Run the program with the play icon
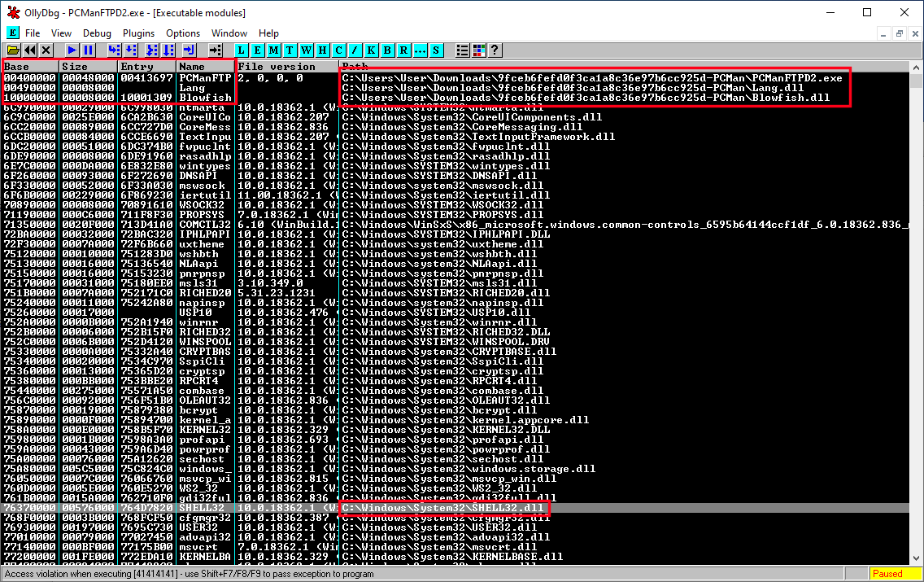Viewport: 924px width, 582px height. pos(72,50)
